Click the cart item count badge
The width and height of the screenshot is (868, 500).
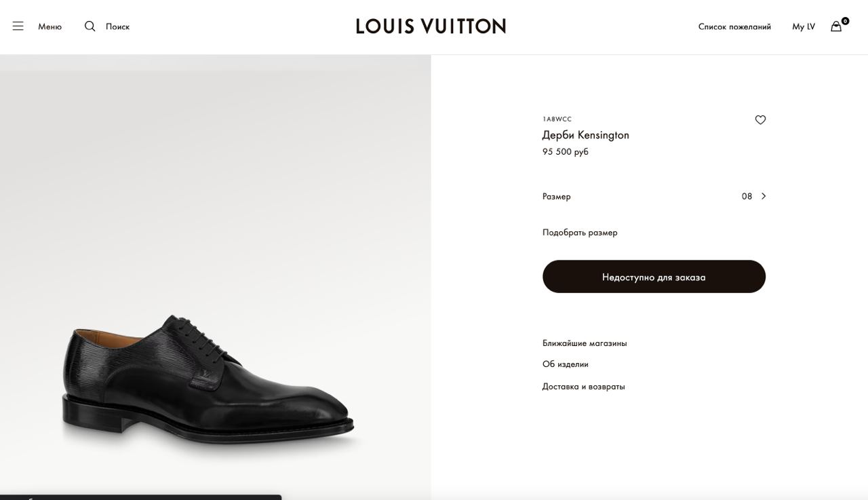845,21
